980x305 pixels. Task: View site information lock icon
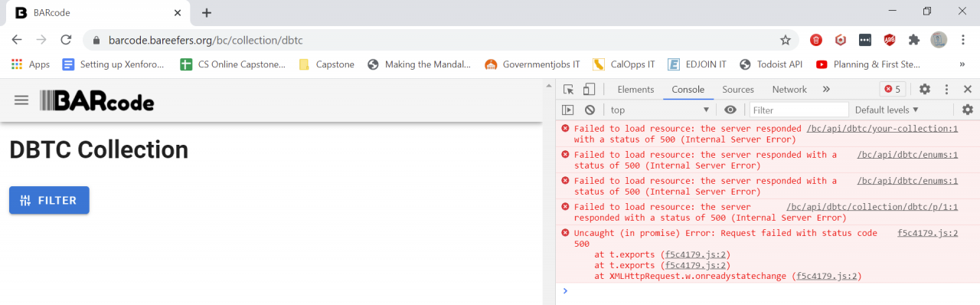(96, 40)
